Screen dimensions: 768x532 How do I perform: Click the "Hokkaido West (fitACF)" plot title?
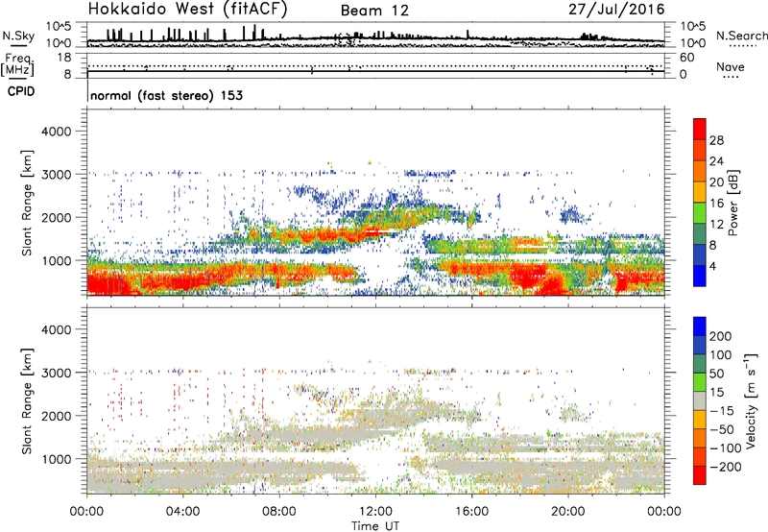coord(187,10)
